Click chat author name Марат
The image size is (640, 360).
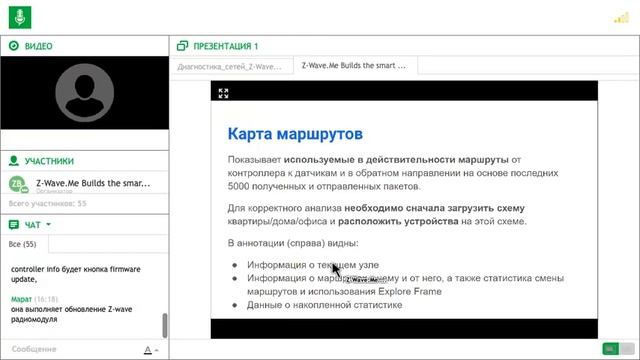21,299
